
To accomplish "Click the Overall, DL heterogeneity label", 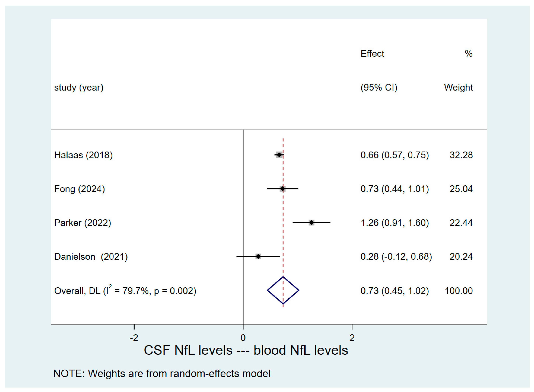I will [x=125, y=291].
